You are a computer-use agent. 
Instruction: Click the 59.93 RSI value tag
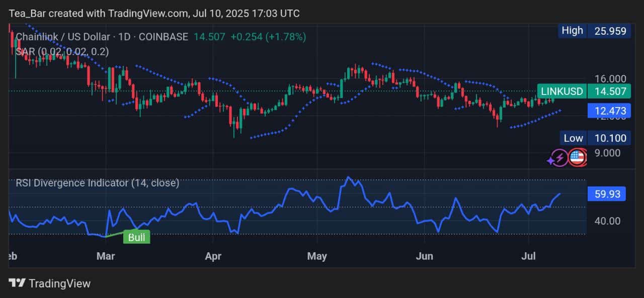pos(607,194)
